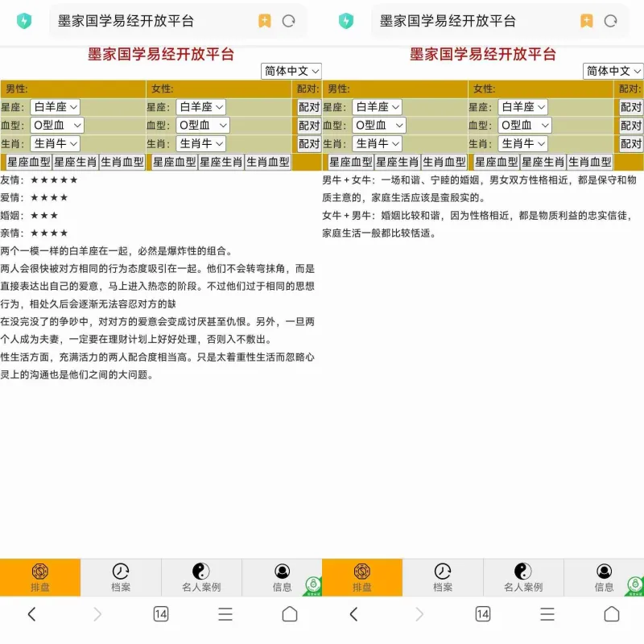Viewport: 644px width, 644px height.
Task: Open the male 星座 dropdown in the left screen
Action: pos(55,107)
